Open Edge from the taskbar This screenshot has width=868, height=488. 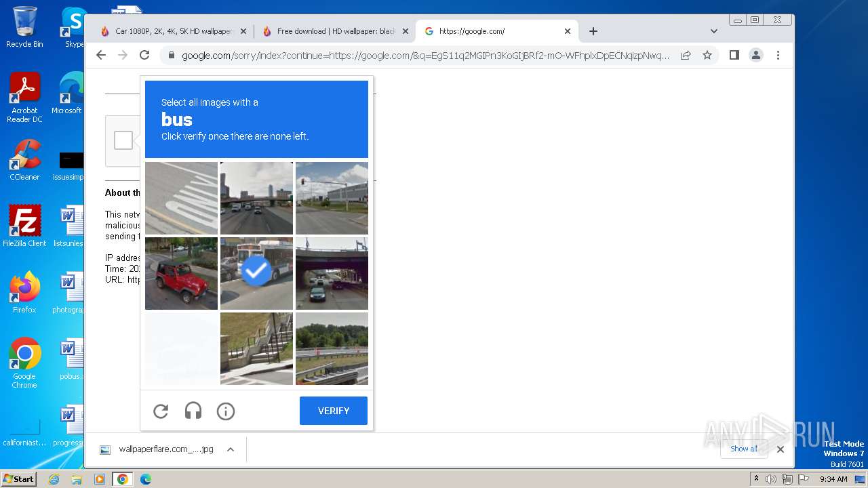click(145, 479)
